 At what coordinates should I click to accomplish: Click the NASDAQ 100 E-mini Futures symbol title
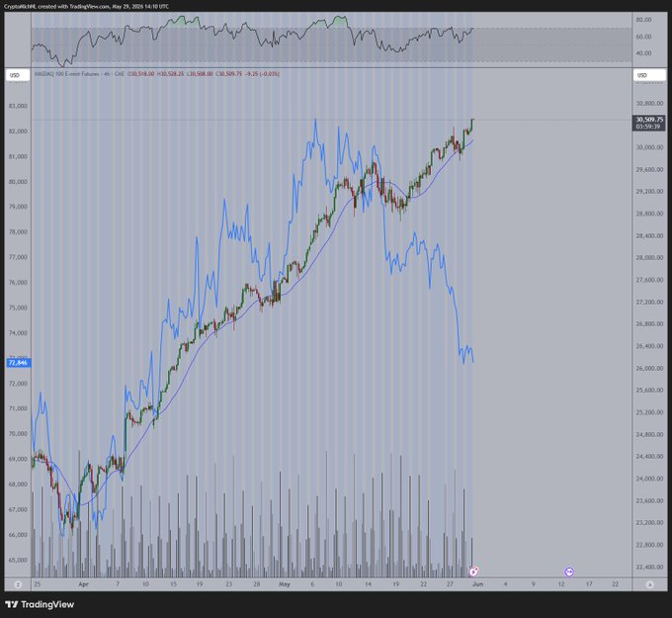(x=66, y=74)
